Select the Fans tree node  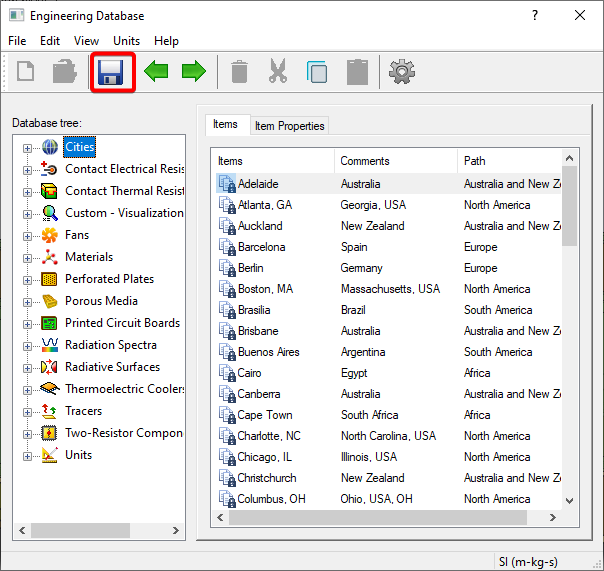point(76,235)
